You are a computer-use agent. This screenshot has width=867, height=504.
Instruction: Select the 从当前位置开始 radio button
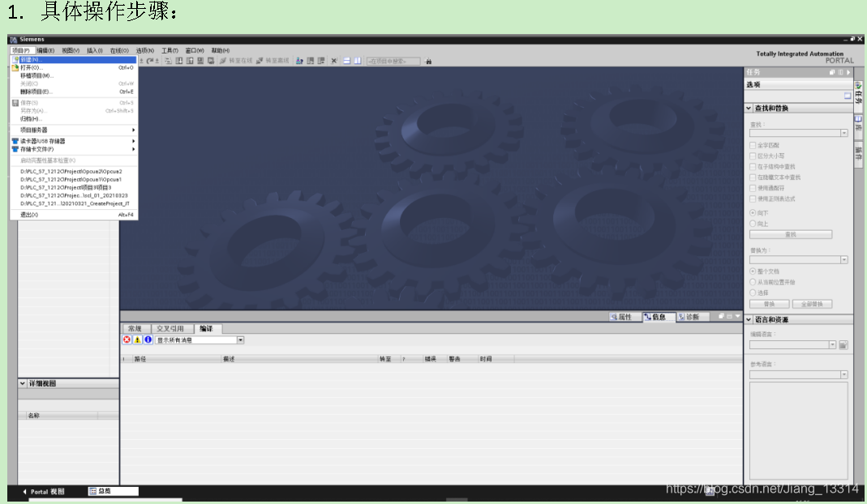[x=753, y=282]
